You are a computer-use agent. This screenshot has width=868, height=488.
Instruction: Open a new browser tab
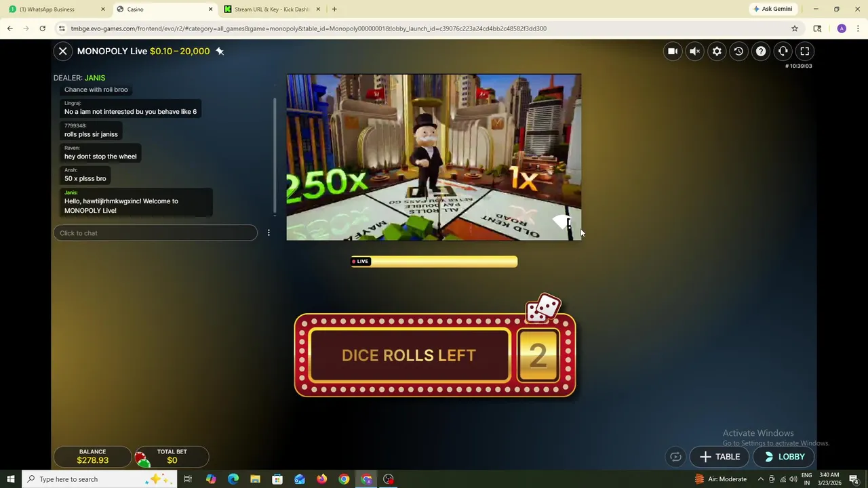click(334, 9)
